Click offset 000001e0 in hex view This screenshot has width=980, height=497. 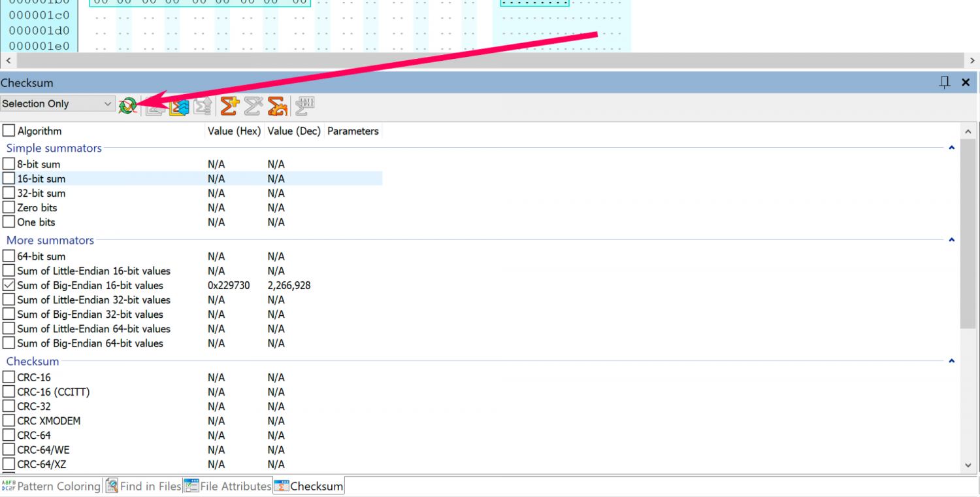pyautogui.click(x=39, y=46)
